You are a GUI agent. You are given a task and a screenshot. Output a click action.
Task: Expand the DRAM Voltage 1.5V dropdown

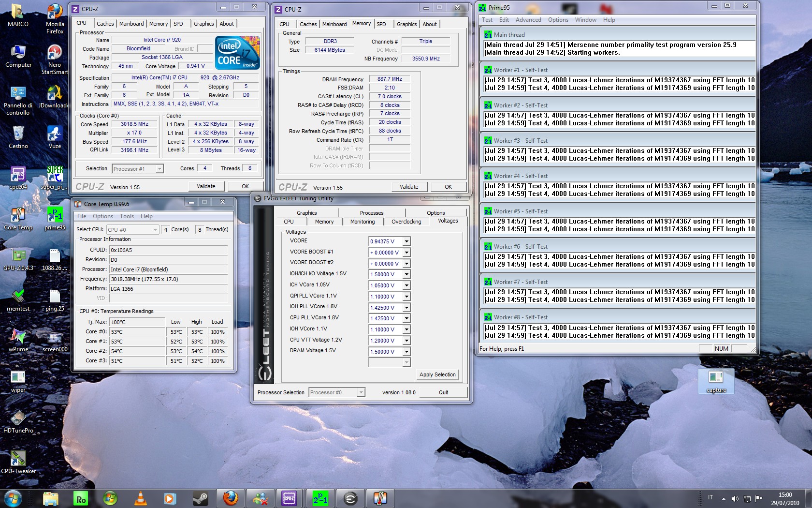pos(406,352)
